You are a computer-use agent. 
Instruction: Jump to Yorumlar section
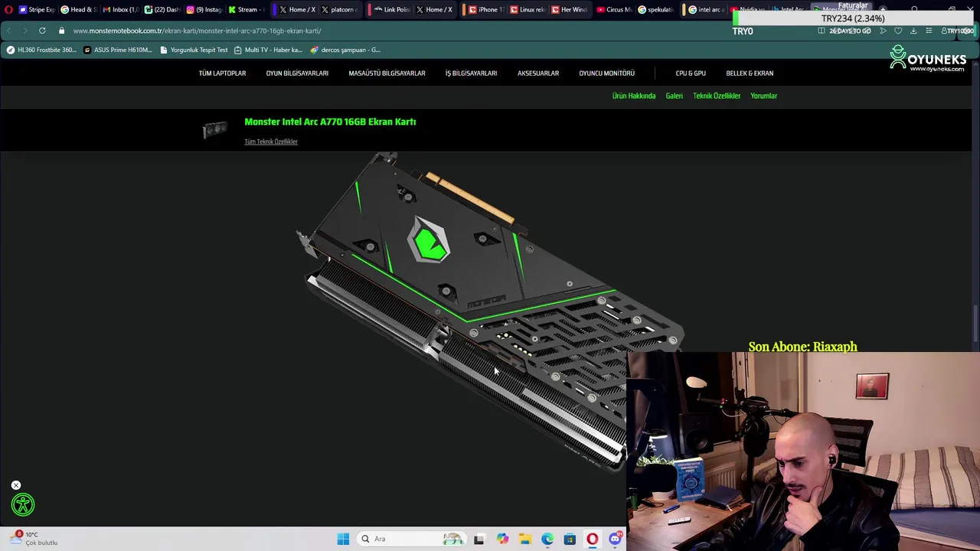click(x=763, y=96)
